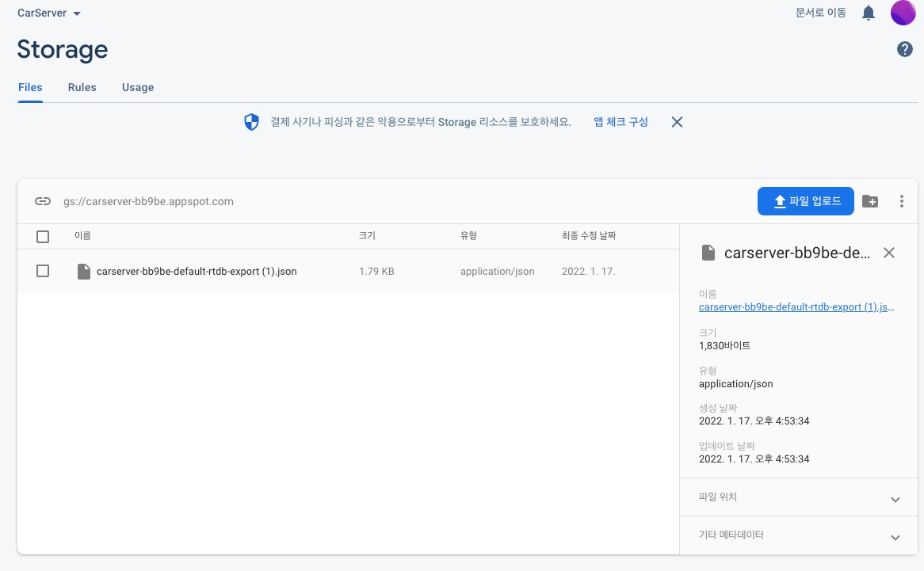This screenshot has height=571, width=924.
Task: Toggle the select-all files checkbox in header
Action: point(43,236)
